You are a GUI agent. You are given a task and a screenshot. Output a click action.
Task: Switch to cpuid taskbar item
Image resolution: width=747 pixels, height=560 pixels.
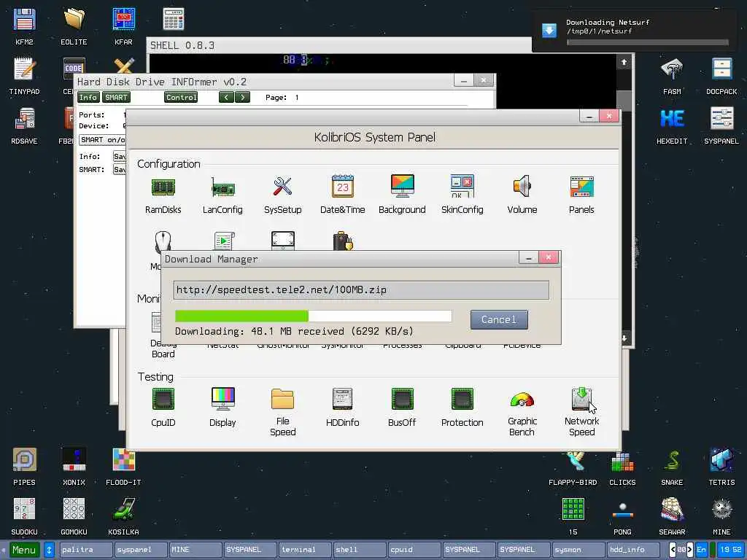click(x=415, y=550)
